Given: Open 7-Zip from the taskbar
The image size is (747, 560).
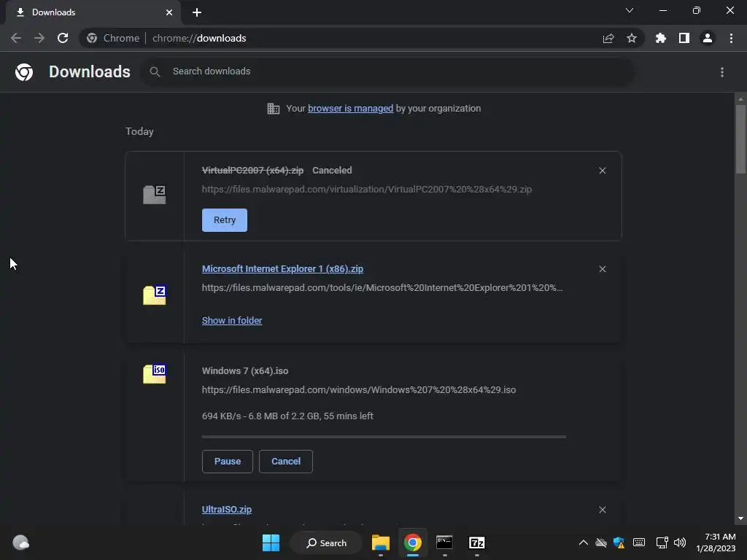Looking at the screenshot, I should tap(477, 542).
